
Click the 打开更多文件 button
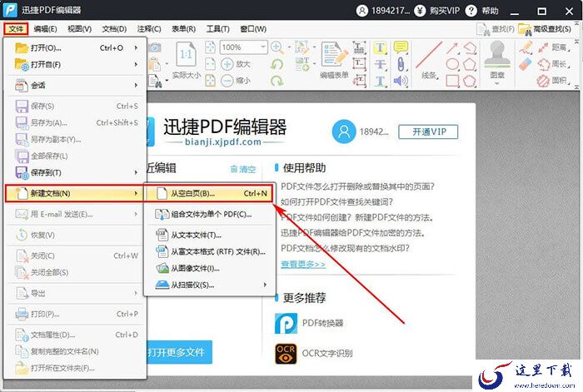179,352
